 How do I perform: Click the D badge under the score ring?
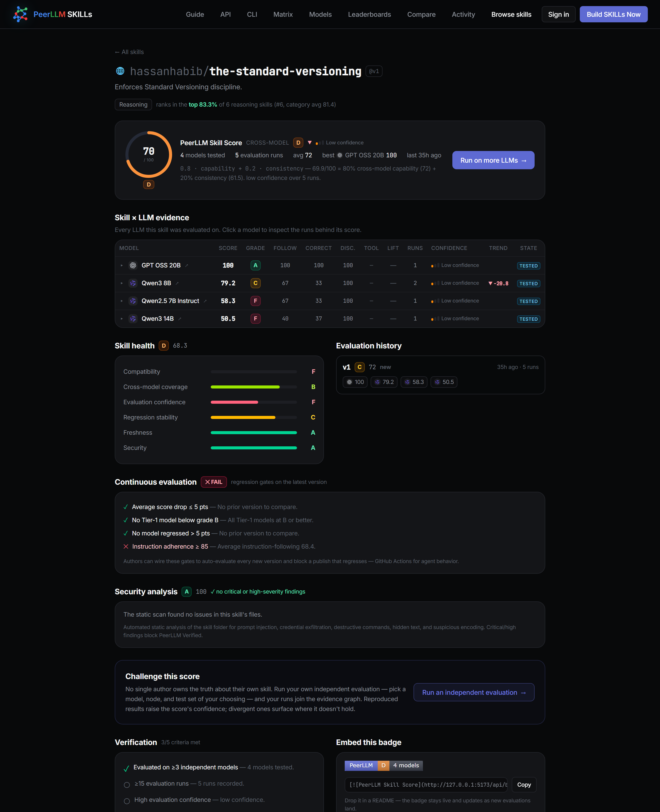(149, 184)
